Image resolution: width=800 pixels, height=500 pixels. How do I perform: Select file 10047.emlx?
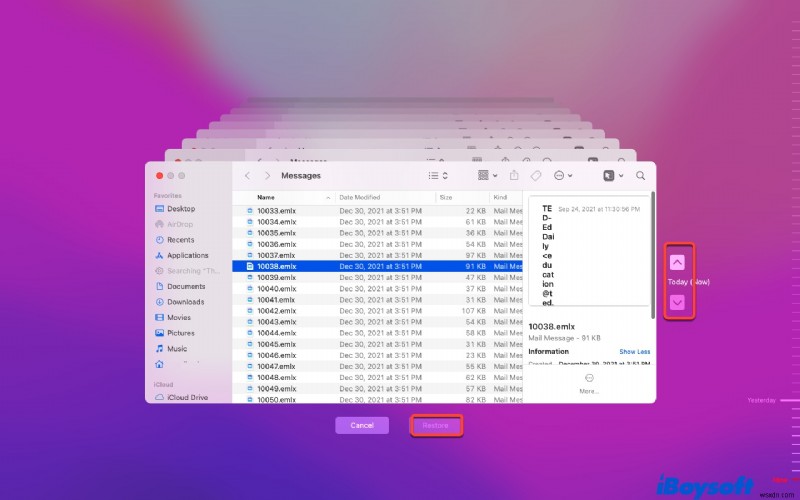point(378,366)
